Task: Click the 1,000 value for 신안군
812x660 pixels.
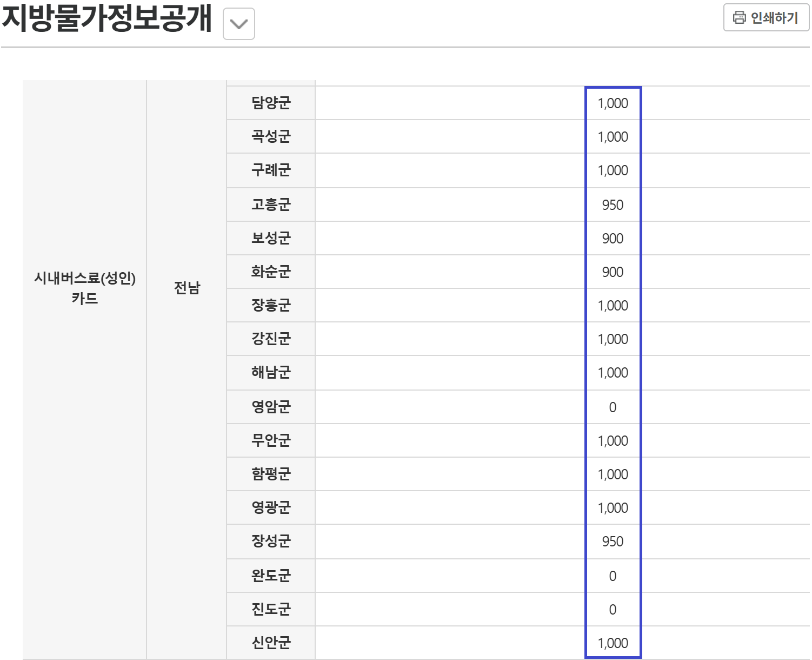Action: (x=613, y=643)
